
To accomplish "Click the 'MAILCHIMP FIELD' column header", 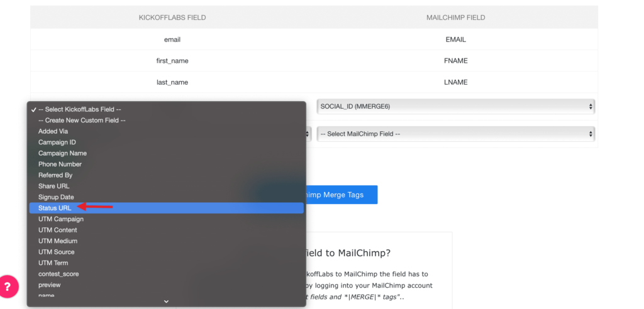I will (x=456, y=18).
